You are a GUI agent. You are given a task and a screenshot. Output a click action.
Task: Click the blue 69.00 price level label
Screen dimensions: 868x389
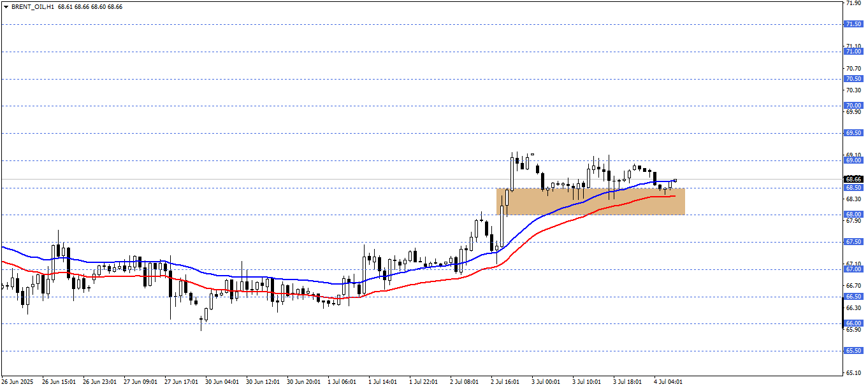pyautogui.click(x=853, y=160)
